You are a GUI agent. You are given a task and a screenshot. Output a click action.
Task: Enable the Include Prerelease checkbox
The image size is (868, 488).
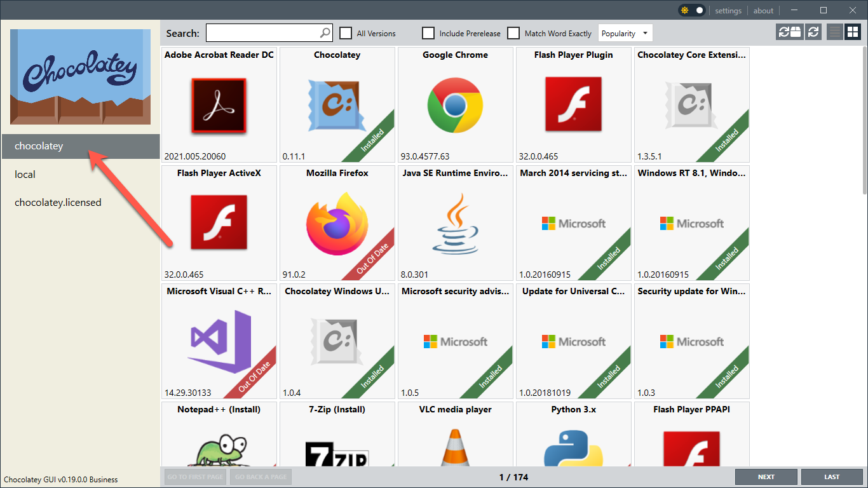point(428,33)
